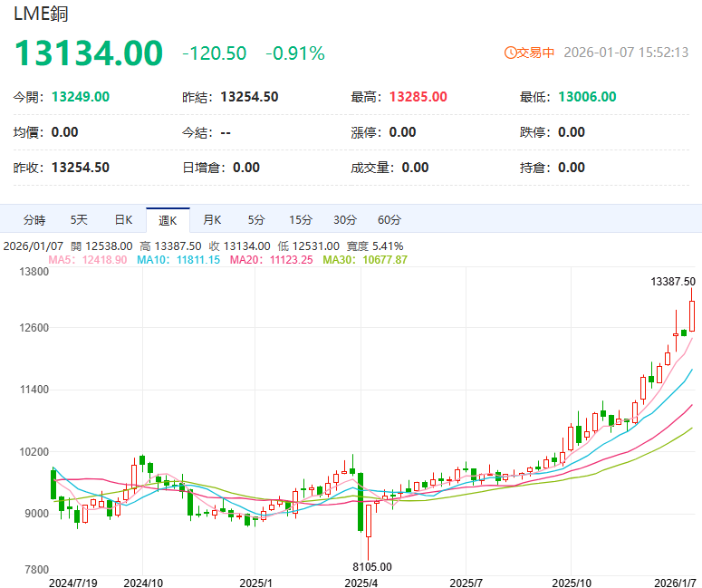Click the 13387.50 high price marker
This screenshot has height=588, width=702.
coord(672,282)
